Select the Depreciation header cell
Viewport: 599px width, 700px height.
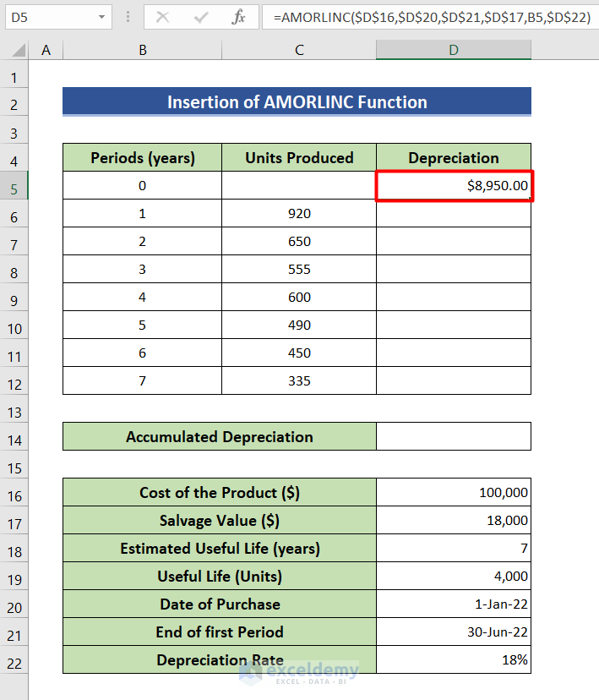(x=454, y=157)
